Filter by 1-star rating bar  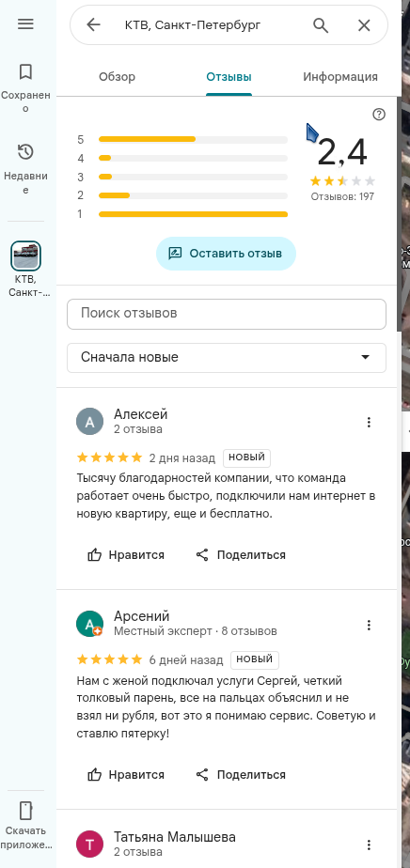[x=193, y=214]
